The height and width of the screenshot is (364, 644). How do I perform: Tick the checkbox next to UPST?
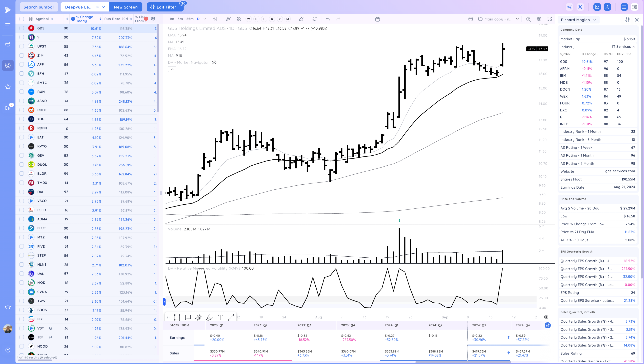(x=22, y=46)
